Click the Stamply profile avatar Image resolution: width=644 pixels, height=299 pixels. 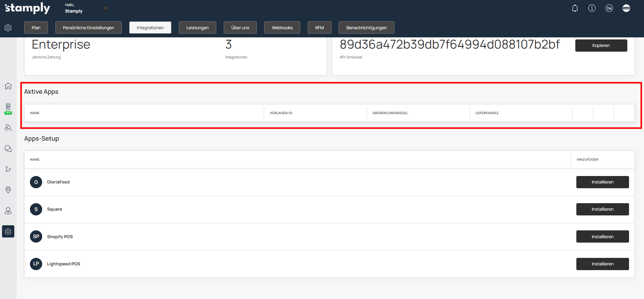(x=626, y=8)
